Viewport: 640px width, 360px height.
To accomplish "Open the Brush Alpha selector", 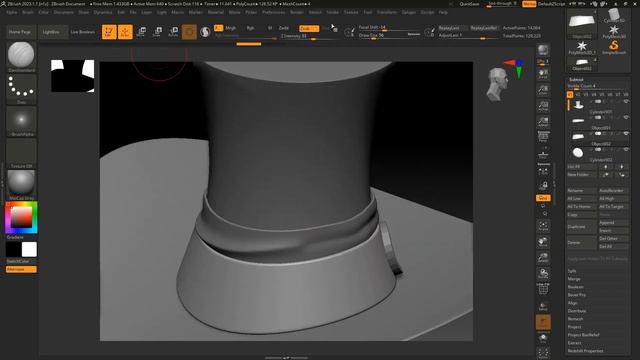I will [21, 120].
